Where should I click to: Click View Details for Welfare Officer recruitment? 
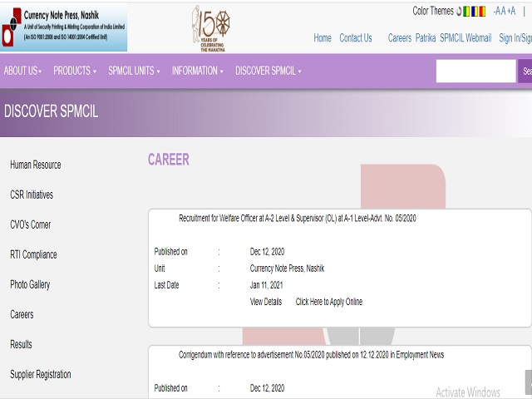point(266,302)
